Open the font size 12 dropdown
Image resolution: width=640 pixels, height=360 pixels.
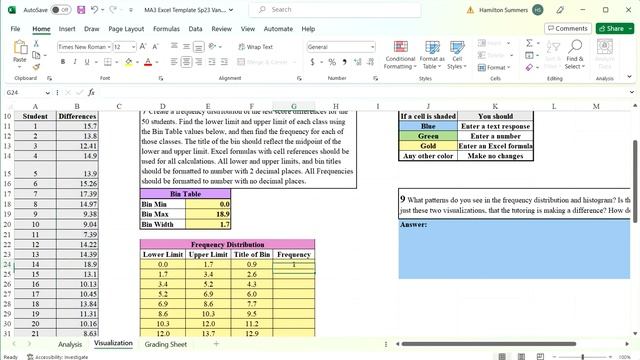click(x=133, y=47)
